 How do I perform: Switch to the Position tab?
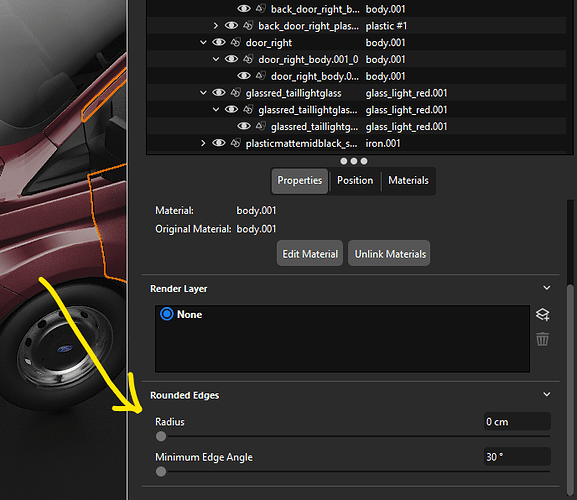[x=355, y=181]
